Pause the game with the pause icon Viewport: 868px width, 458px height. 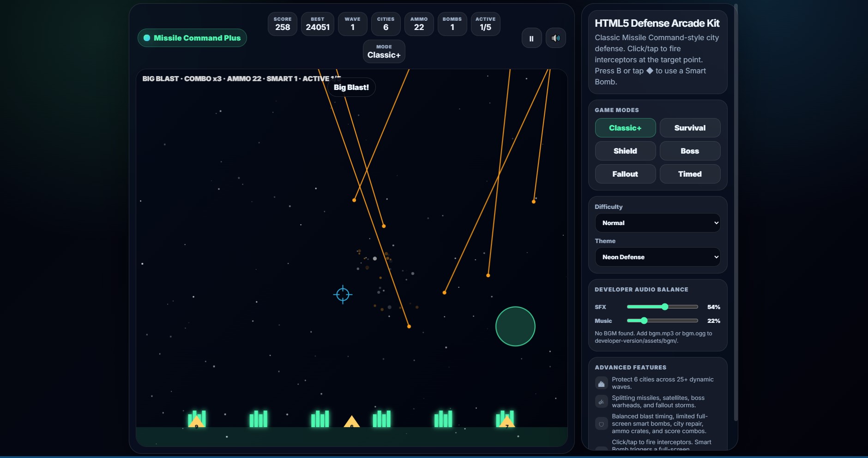[x=531, y=38]
